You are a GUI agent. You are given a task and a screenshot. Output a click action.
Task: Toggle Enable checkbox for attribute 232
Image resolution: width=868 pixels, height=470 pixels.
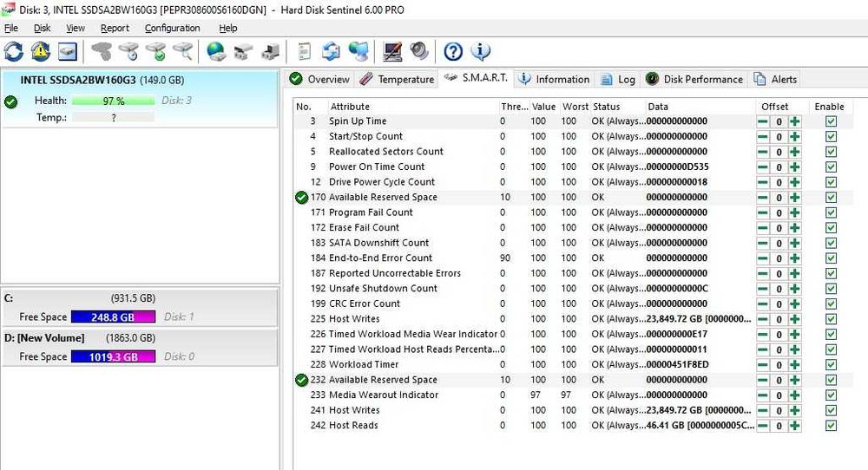click(831, 380)
